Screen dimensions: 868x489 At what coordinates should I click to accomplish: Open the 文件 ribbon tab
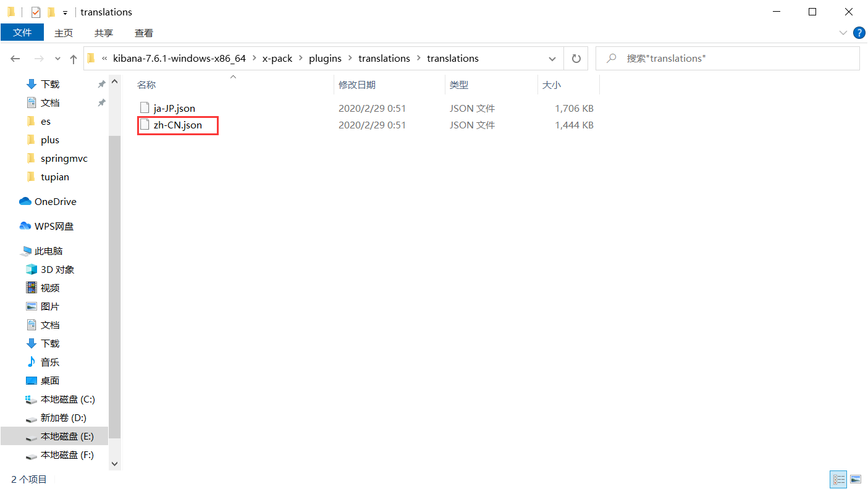point(22,33)
